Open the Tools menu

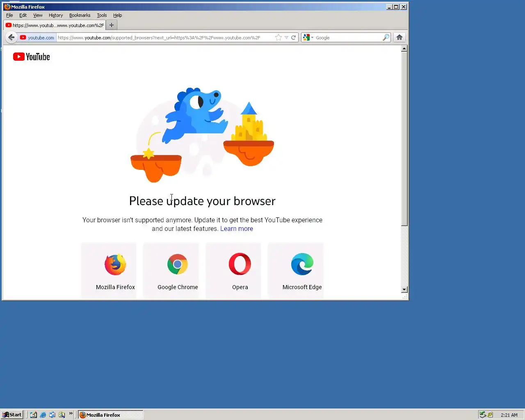pyautogui.click(x=102, y=15)
